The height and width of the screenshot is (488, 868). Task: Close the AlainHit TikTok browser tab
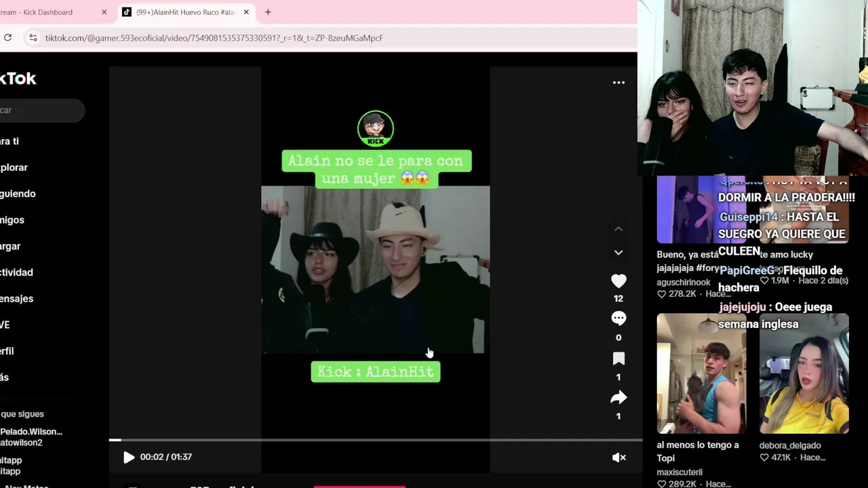click(246, 12)
